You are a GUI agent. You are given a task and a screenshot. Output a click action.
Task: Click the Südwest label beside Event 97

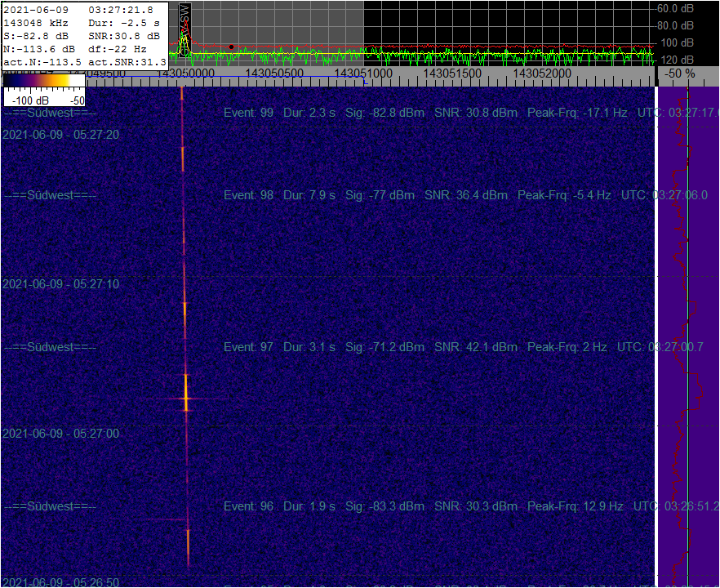click(x=50, y=347)
